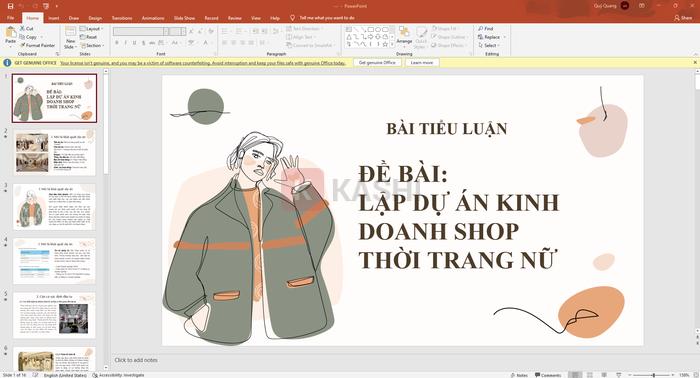
Task: Reset the slide layout
Action: point(89,37)
